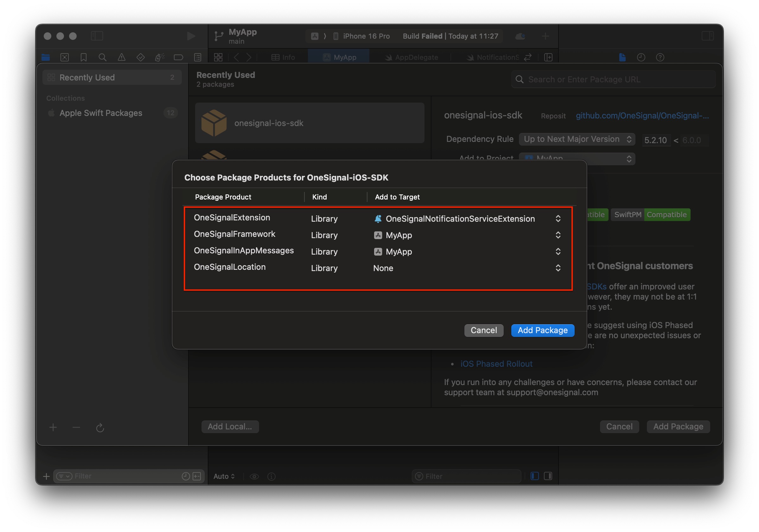Click the source control status filter icon

tap(197, 476)
